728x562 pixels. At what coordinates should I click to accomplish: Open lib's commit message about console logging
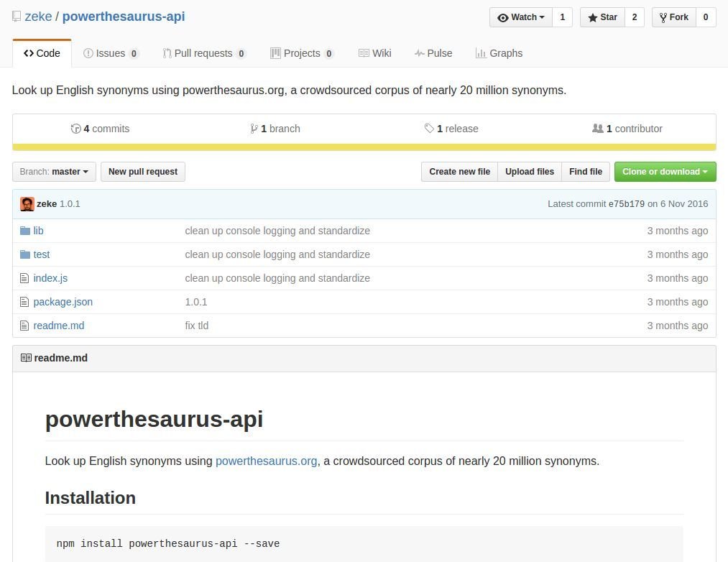pos(277,231)
